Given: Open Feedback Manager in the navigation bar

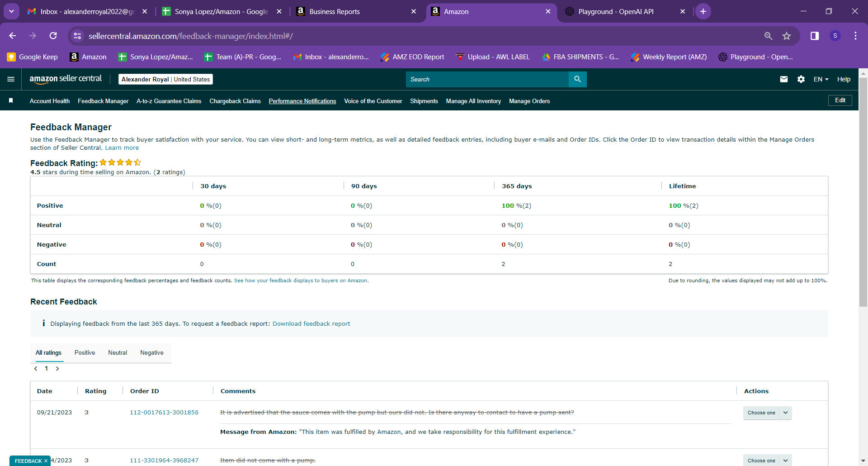Looking at the screenshot, I should pyautogui.click(x=103, y=101).
